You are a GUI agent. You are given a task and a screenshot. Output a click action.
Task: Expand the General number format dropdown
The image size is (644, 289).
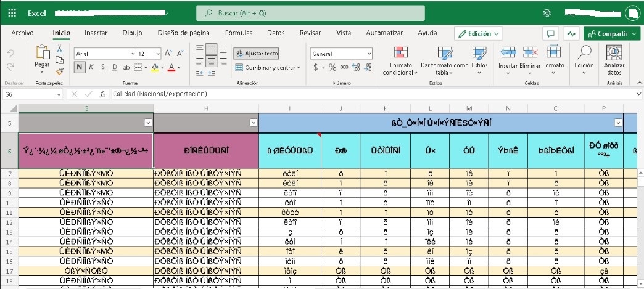coord(341,54)
